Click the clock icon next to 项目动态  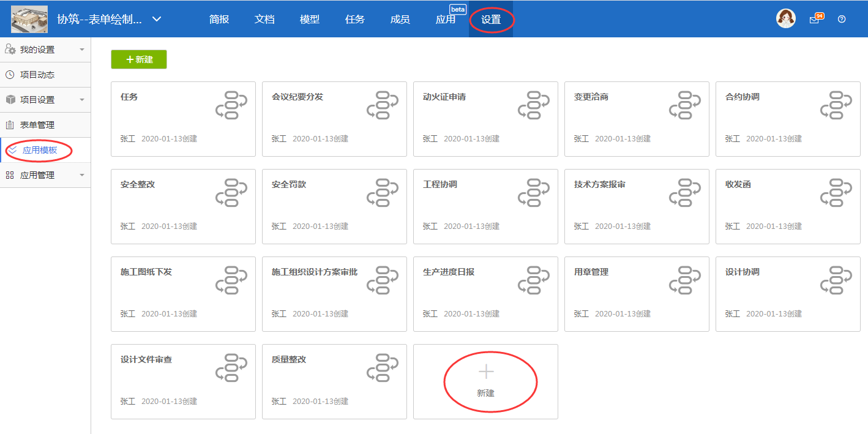point(10,74)
